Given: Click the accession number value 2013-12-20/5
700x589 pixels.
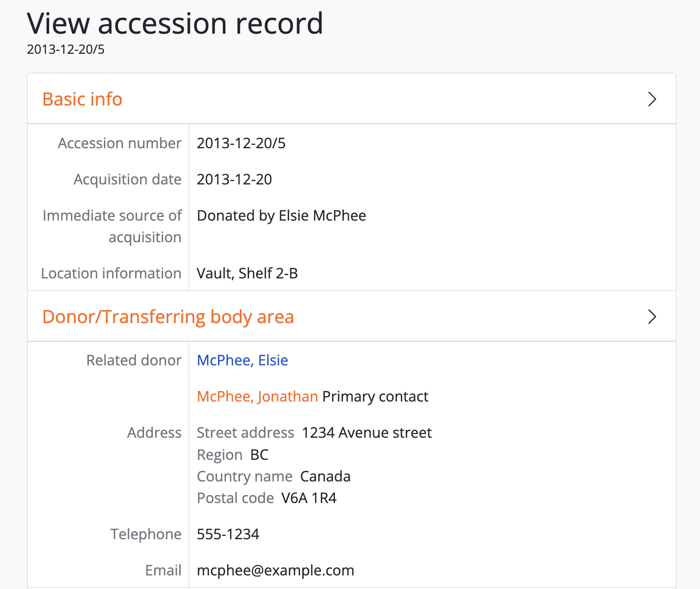Looking at the screenshot, I should point(241,143).
